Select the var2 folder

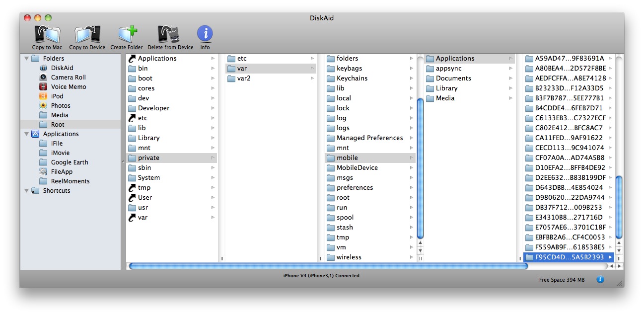[244, 79]
